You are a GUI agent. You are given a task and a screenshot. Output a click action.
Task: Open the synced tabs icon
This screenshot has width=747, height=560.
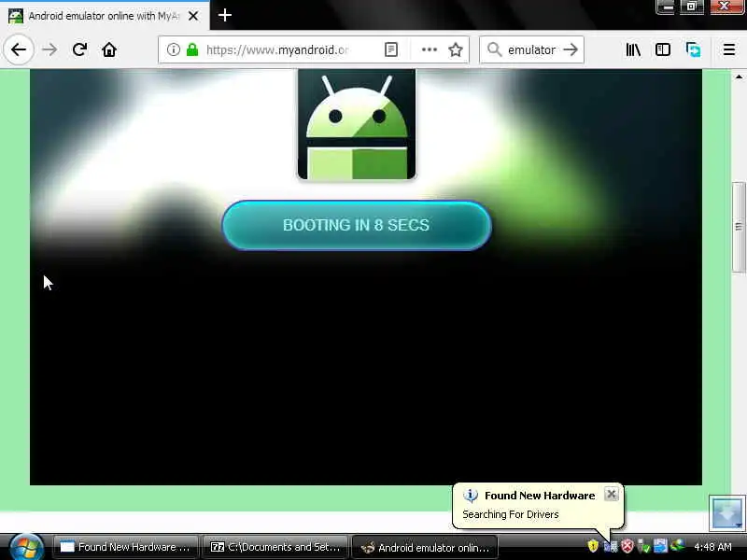[x=693, y=49]
